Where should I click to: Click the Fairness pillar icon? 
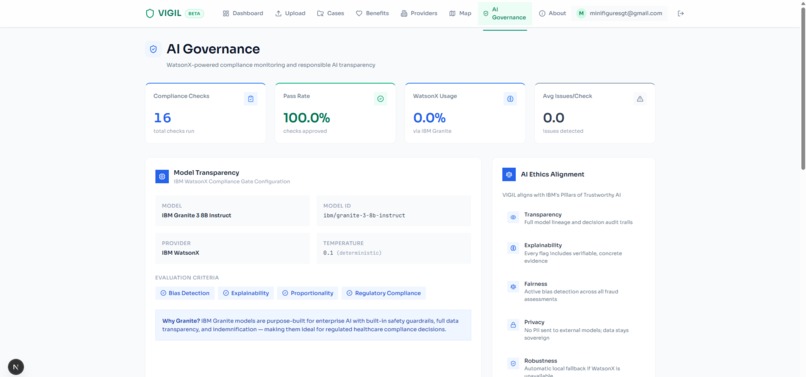coord(513,286)
